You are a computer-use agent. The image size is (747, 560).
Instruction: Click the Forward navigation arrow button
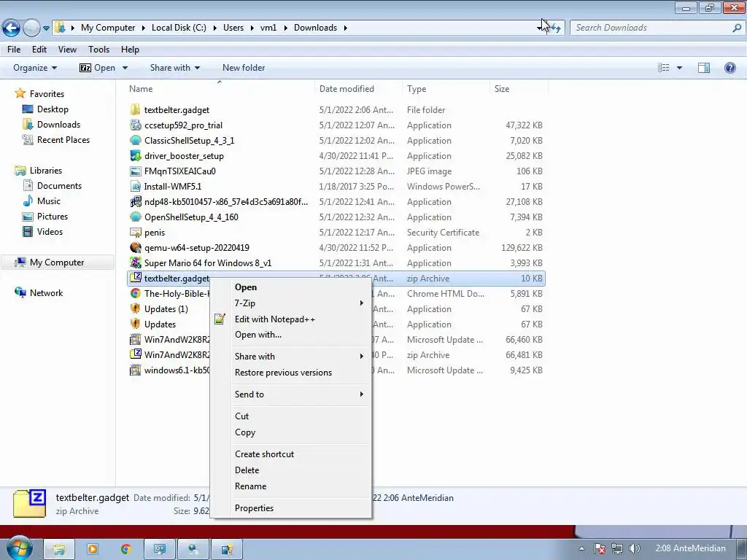tap(31, 28)
